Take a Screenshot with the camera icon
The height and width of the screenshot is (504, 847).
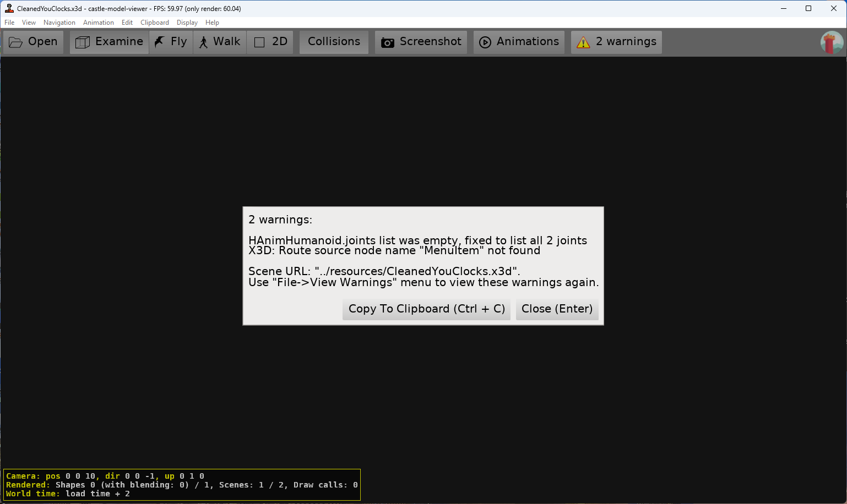(388, 42)
